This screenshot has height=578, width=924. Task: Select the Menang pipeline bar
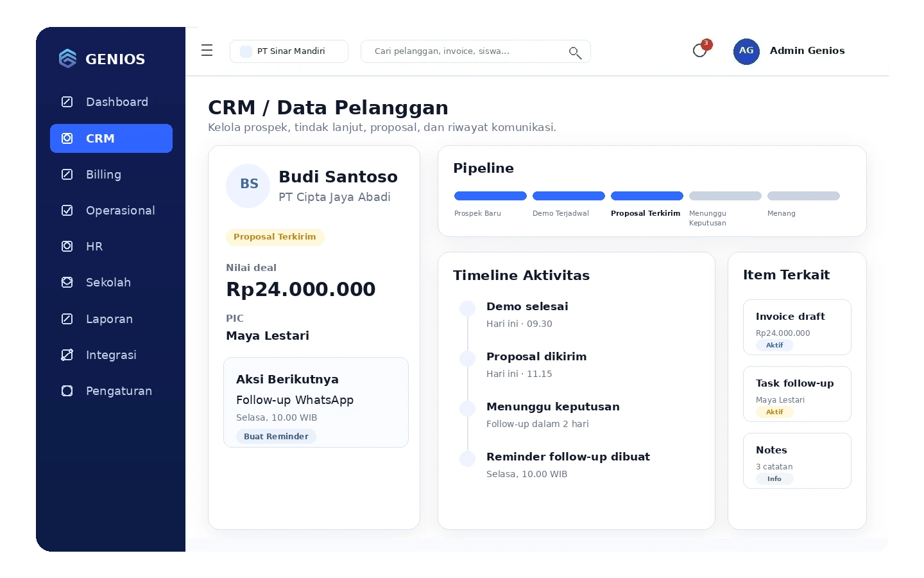[803, 196]
